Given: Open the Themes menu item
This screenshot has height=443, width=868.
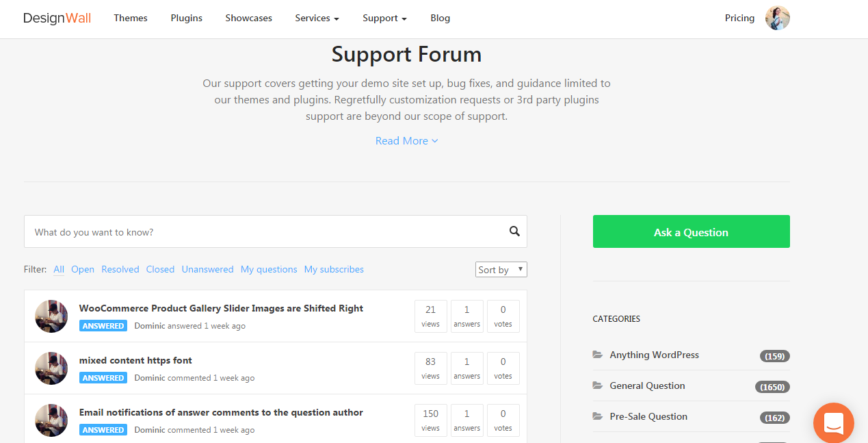Looking at the screenshot, I should click(x=131, y=18).
